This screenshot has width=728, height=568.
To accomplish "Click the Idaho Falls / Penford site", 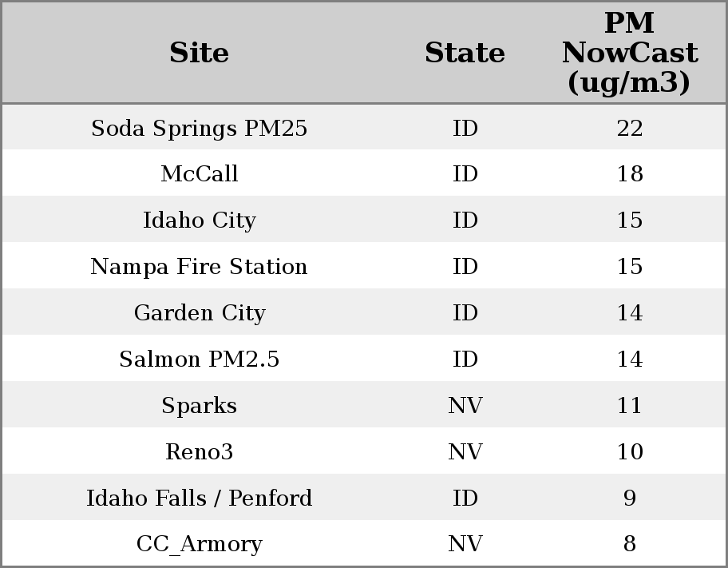I will point(199,498).
